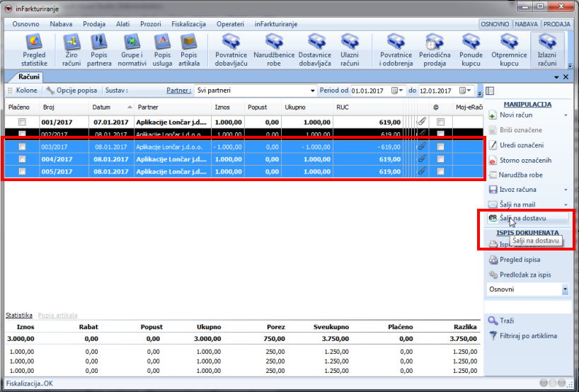The width and height of the screenshot is (579, 392).
Task: Click Narudžba robe in side panel
Action: click(515, 175)
